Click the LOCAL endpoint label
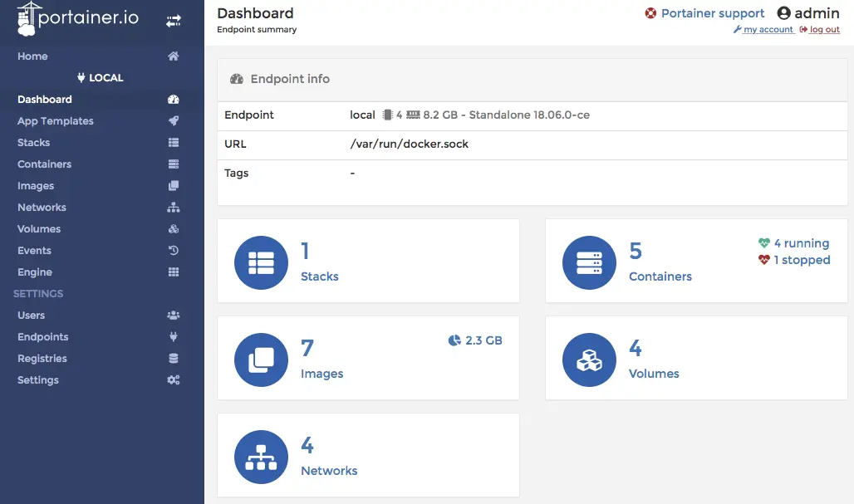Viewport: 854px width, 504px height. [x=101, y=77]
